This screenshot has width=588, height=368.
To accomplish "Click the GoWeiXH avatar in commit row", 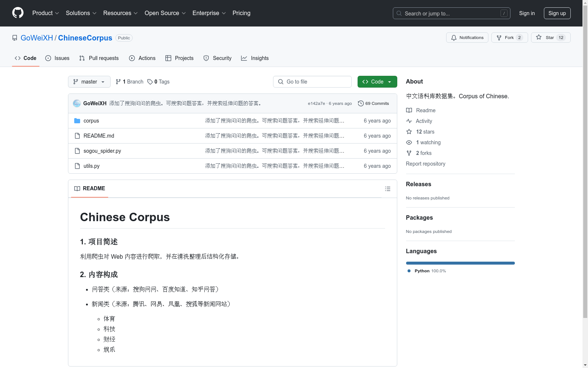I will (x=77, y=103).
